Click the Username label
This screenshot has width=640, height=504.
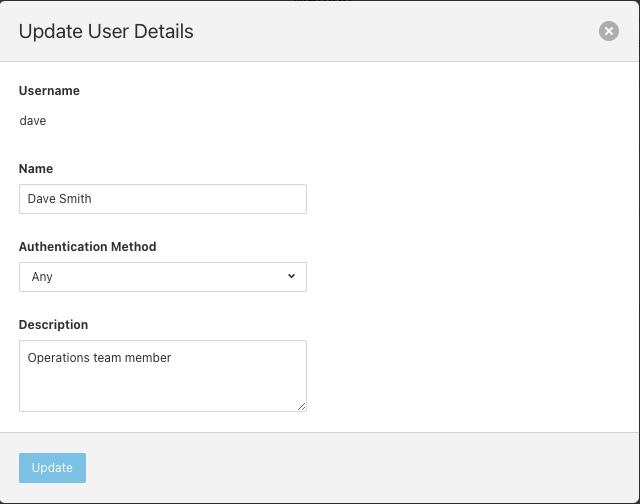tap(49, 91)
